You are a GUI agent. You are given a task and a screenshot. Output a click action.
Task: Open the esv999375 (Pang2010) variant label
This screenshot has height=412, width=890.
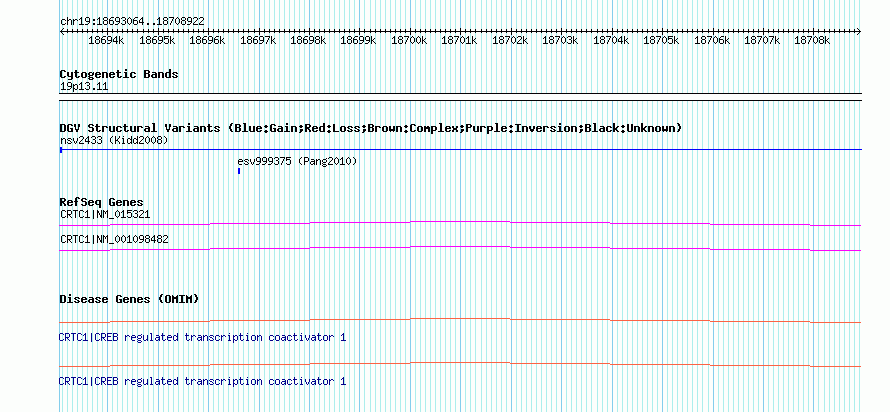(x=297, y=162)
